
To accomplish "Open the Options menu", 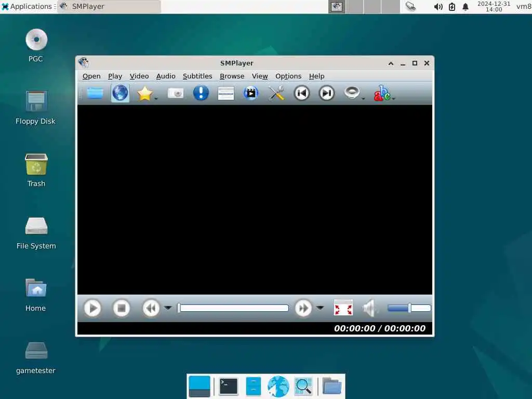I will click(x=288, y=76).
